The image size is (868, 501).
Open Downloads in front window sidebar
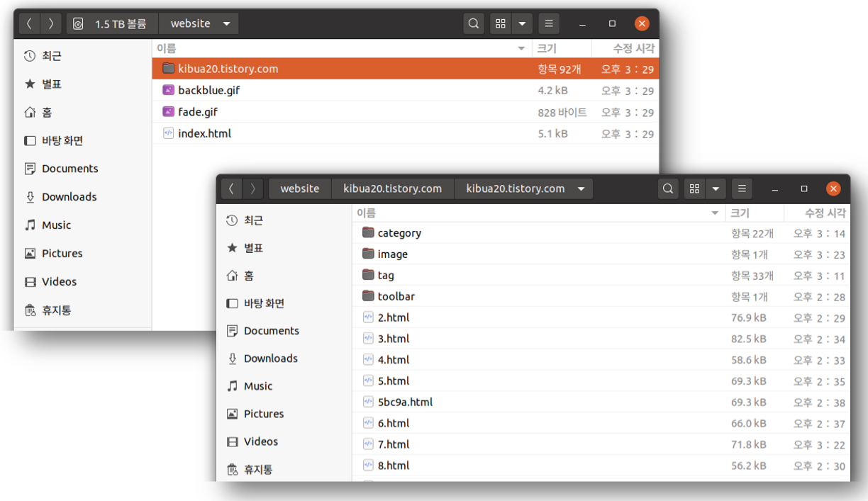[284, 359]
